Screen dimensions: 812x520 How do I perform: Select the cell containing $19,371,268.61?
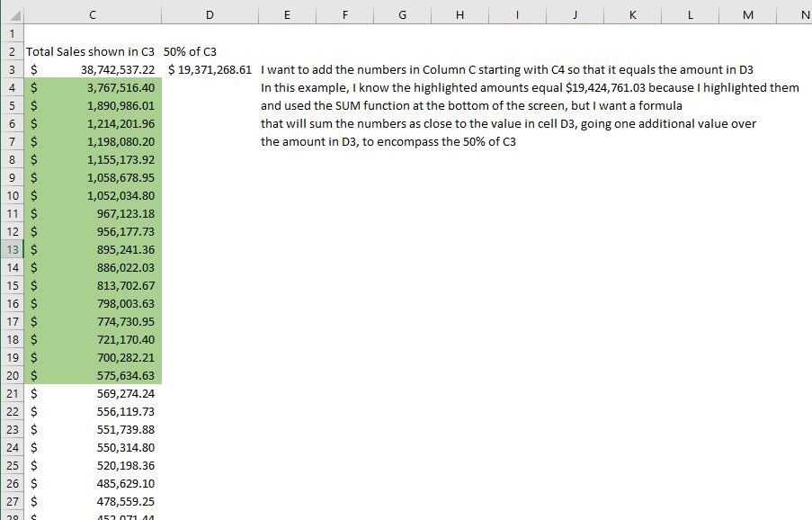[210, 69]
